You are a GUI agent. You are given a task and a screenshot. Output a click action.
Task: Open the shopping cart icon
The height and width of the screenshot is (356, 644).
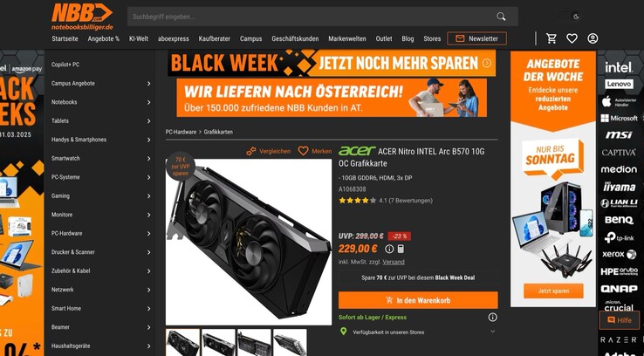tap(552, 38)
